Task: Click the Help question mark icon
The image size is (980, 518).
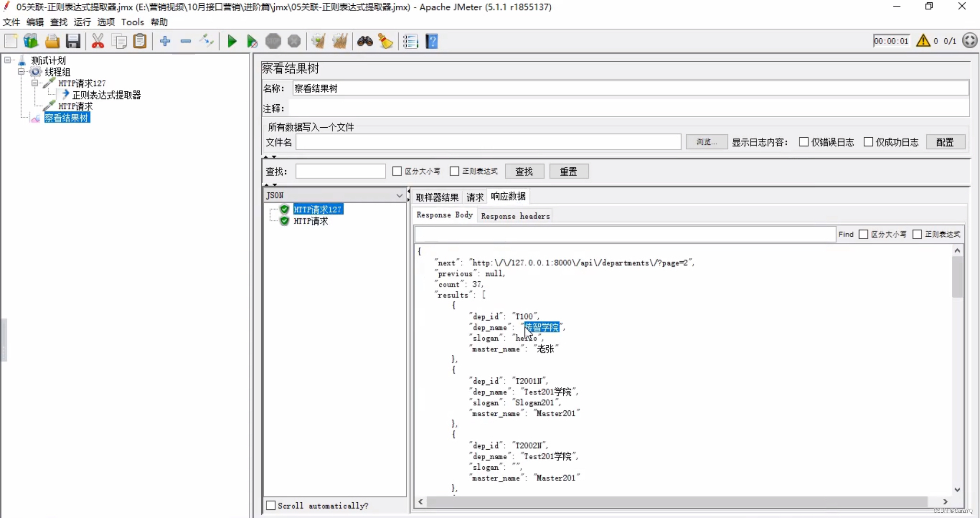Action: 432,41
